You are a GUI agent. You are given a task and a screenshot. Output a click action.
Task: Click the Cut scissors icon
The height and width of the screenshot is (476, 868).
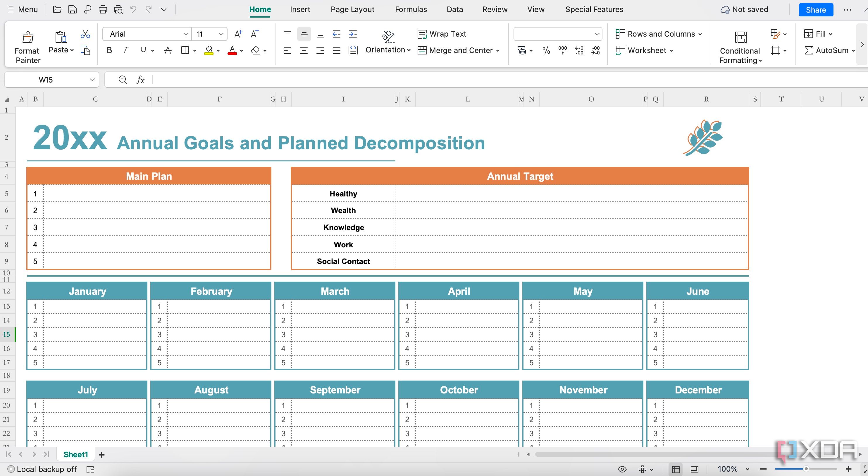(85, 34)
